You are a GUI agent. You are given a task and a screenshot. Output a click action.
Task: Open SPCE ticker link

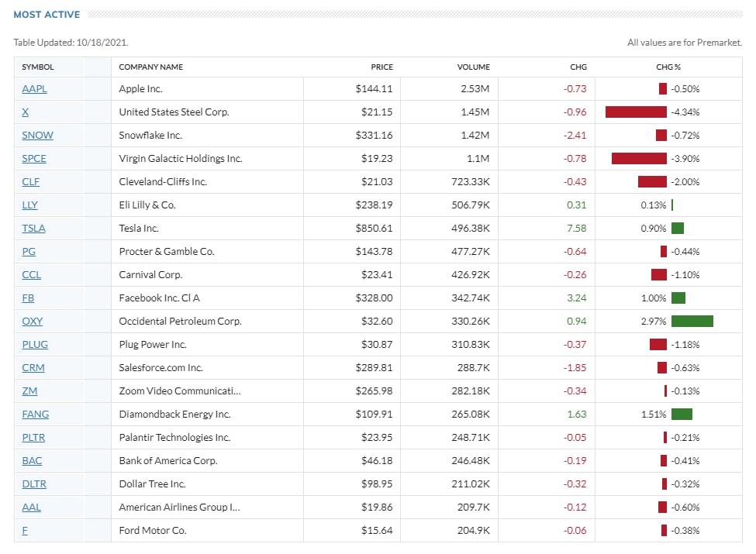(x=34, y=159)
